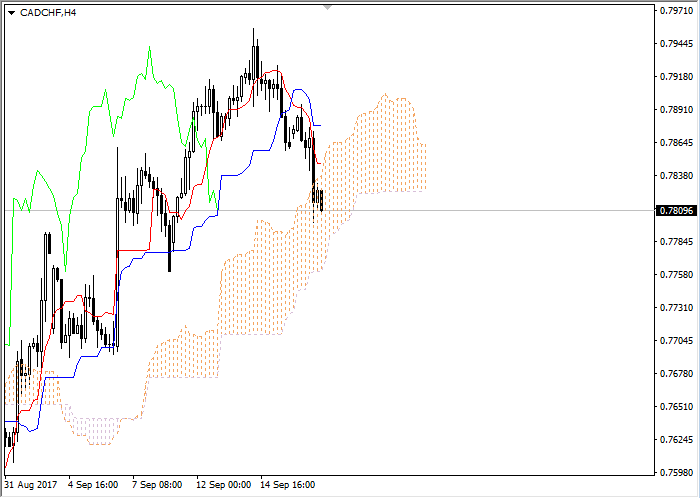This screenshot has width=700, height=498.
Task: Click the chart shift triangle marker
Action: click(x=327, y=8)
